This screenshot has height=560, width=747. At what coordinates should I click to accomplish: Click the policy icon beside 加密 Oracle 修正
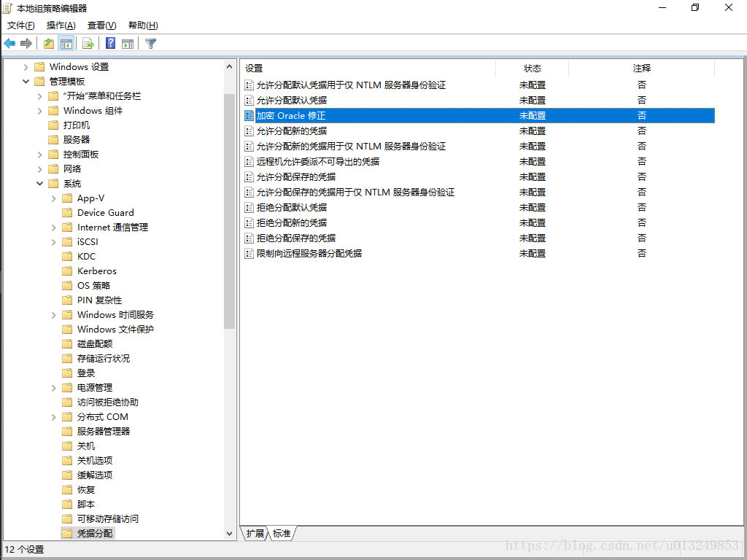click(249, 116)
